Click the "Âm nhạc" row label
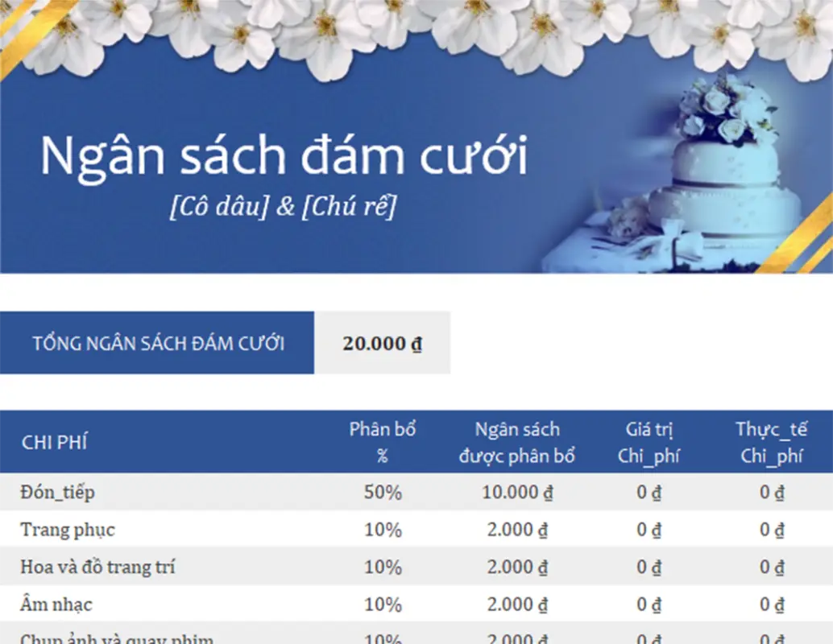 [x=56, y=604]
